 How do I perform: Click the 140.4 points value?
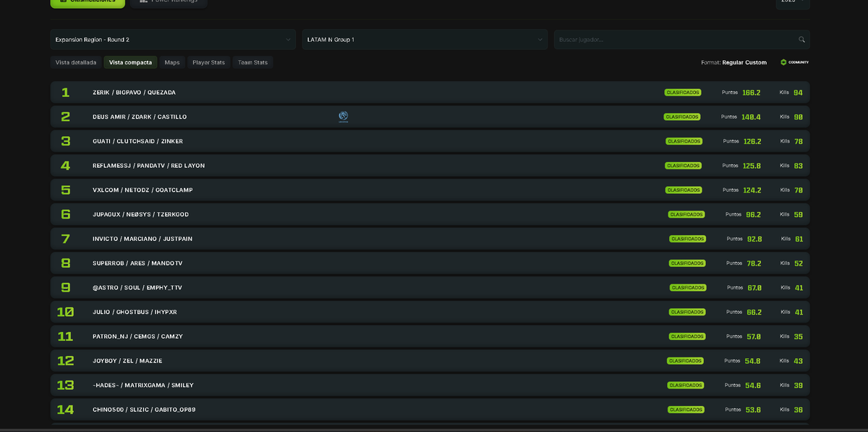[752, 117]
